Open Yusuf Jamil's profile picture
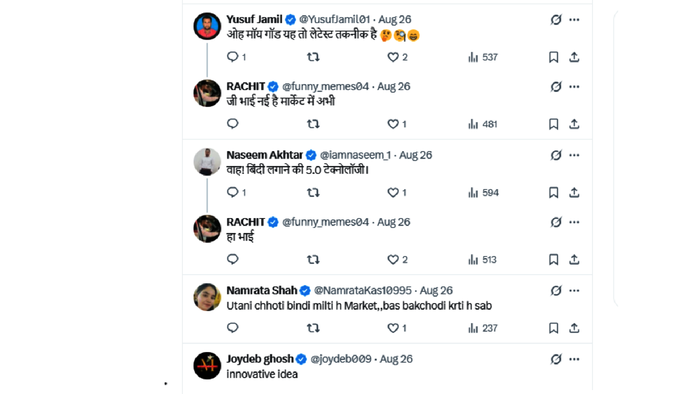 (207, 26)
